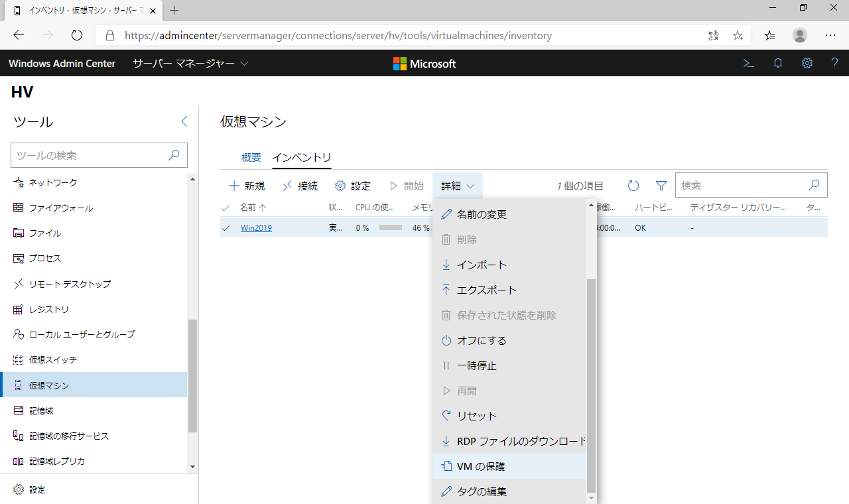Viewport: 849px width, 504px height.
Task: Select the 仮想マシン tool
Action: (x=94, y=385)
